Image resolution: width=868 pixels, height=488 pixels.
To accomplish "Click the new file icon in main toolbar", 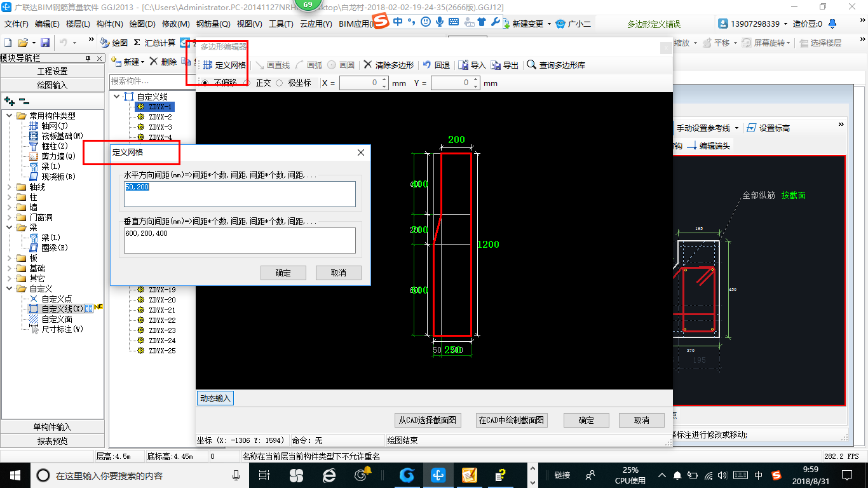I will tap(8, 43).
